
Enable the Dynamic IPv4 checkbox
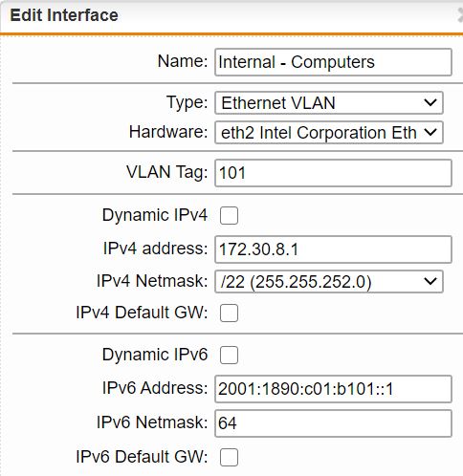(229, 215)
